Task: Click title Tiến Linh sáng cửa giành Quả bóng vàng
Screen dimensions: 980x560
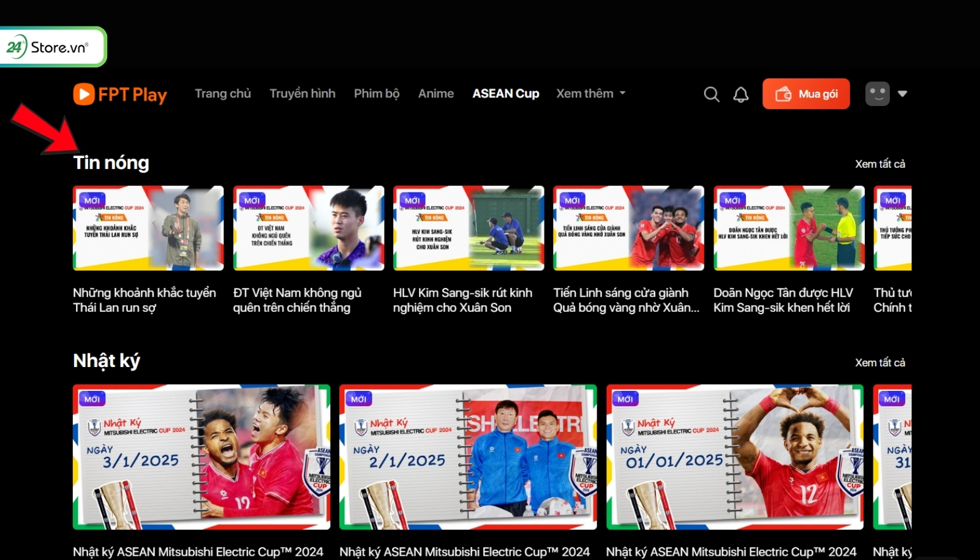Action: pos(627,300)
